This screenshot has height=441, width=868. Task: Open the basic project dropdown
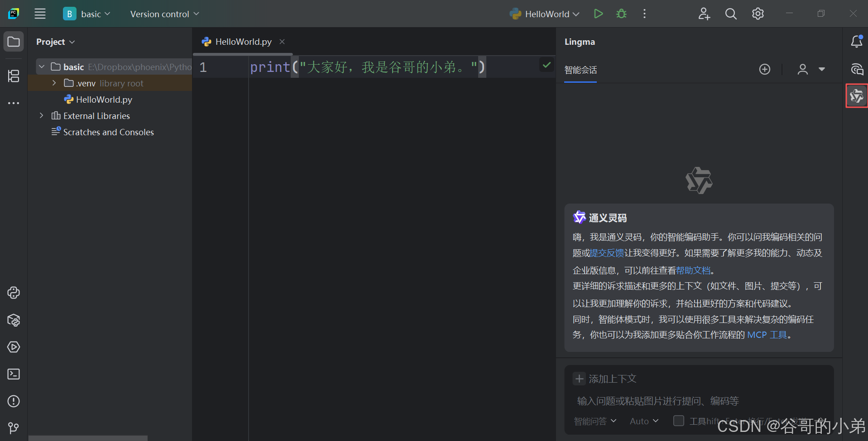click(x=87, y=14)
